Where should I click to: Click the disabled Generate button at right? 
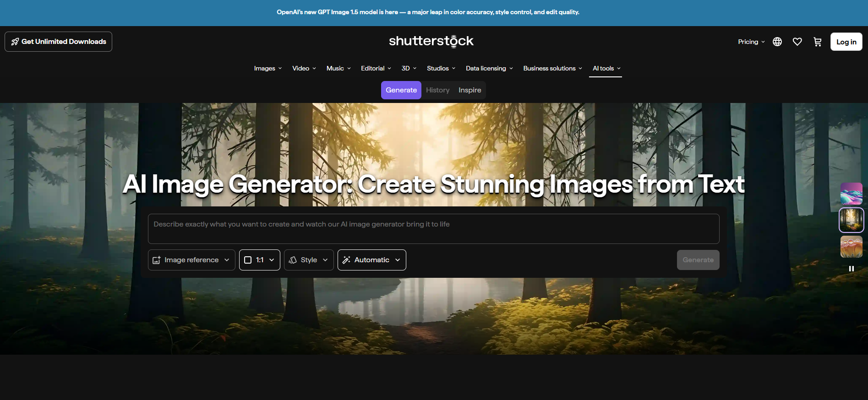coord(698,260)
